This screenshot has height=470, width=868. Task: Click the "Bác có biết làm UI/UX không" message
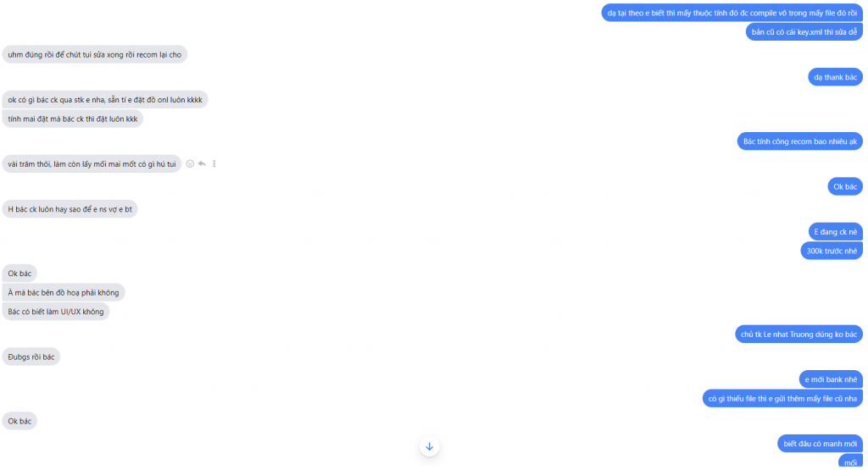pos(56,312)
